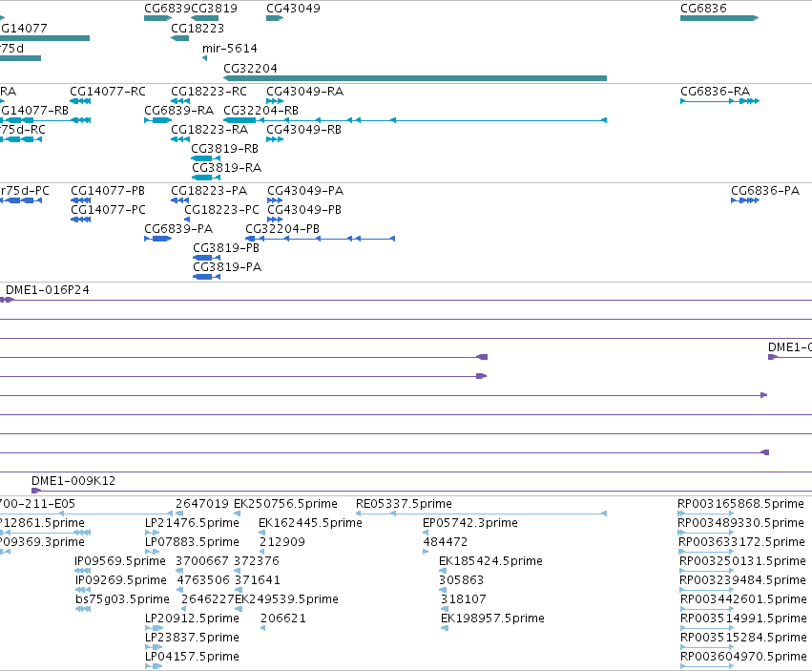This screenshot has height=671, width=812.
Task: Select the CG32204 gene bar
Action: tap(415, 78)
